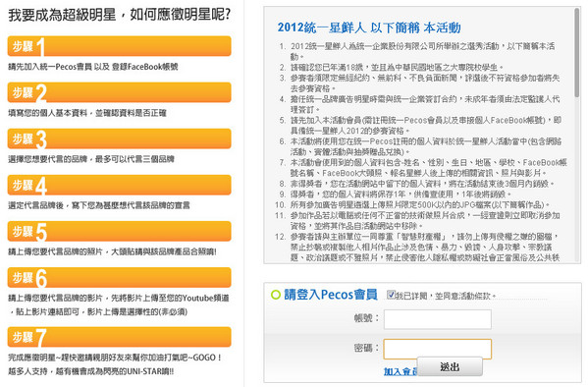
Task: Focus the 密碼 password input field
Action: tap(437, 349)
